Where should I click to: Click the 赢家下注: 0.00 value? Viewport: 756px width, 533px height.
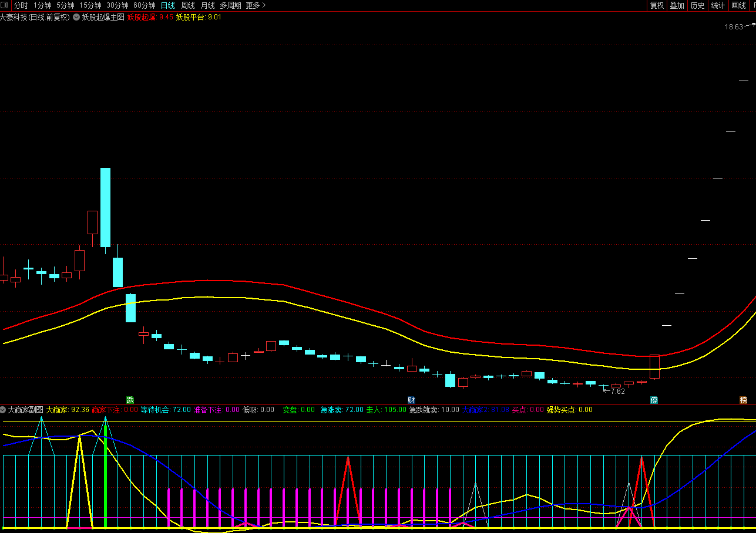tap(115, 409)
